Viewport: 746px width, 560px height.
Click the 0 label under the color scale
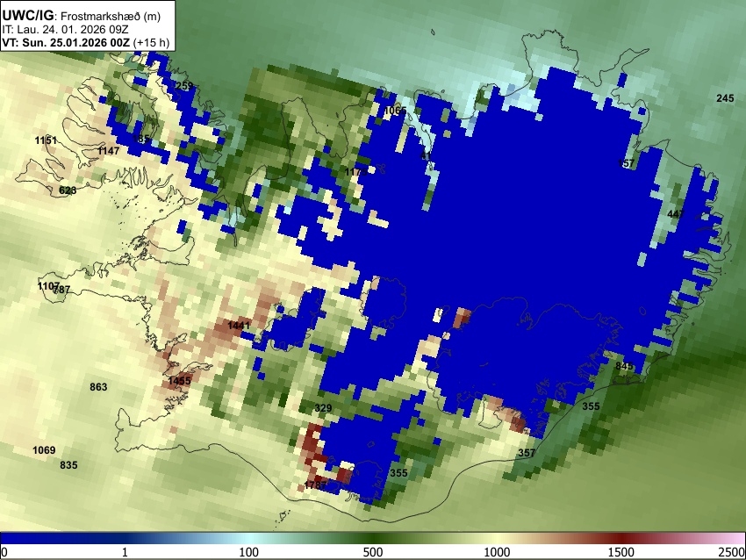point(4,552)
